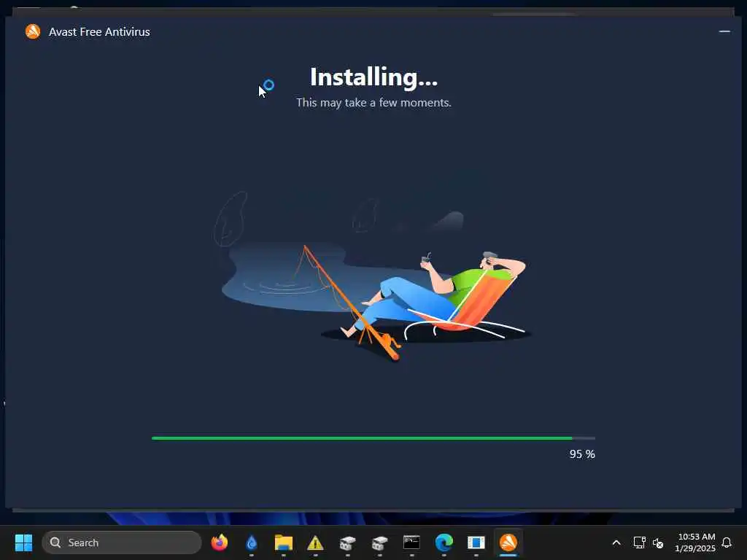
Task: Click the 'Avast Free Antivirus' title text
Action: [x=99, y=32]
